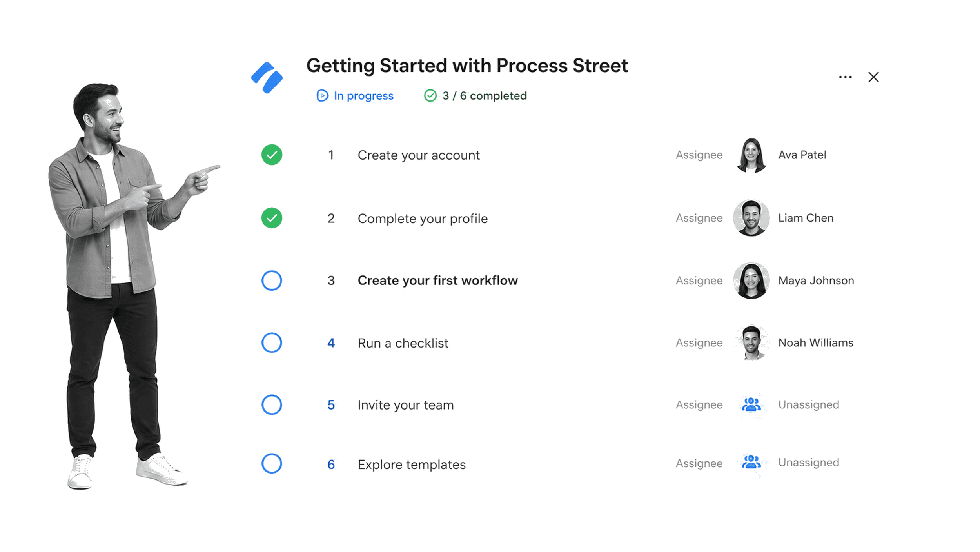The width and height of the screenshot is (980, 552).
Task: Click the Getting Started with Process Street title
Action: [467, 66]
